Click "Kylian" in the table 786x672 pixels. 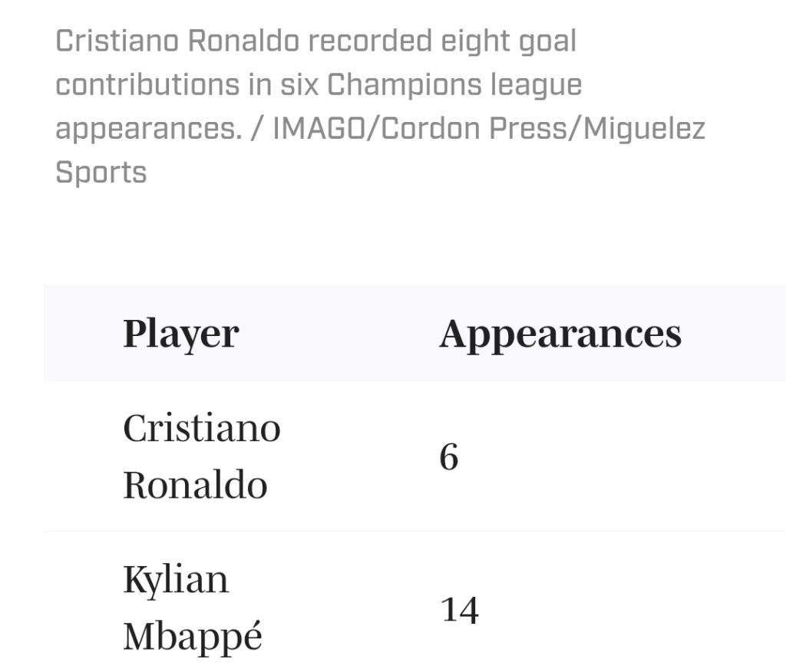(176, 580)
